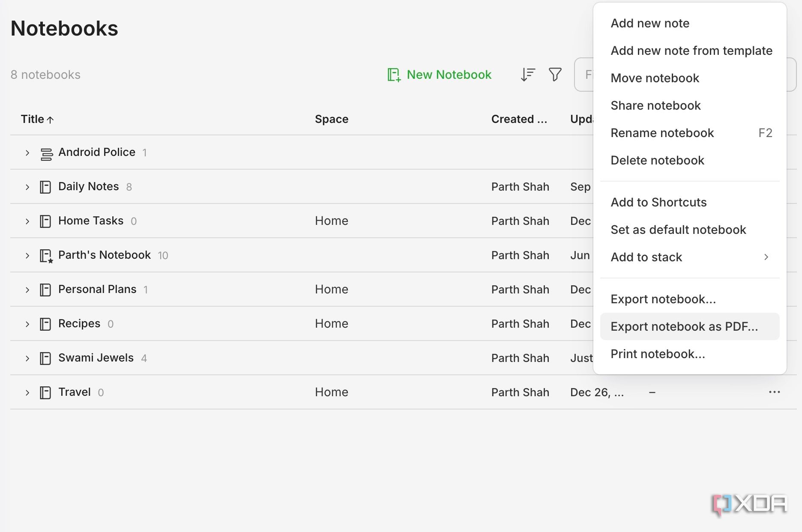This screenshot has height=532, width=802.
Task: Open the Travel row more-actions dots
Action: 774,392
